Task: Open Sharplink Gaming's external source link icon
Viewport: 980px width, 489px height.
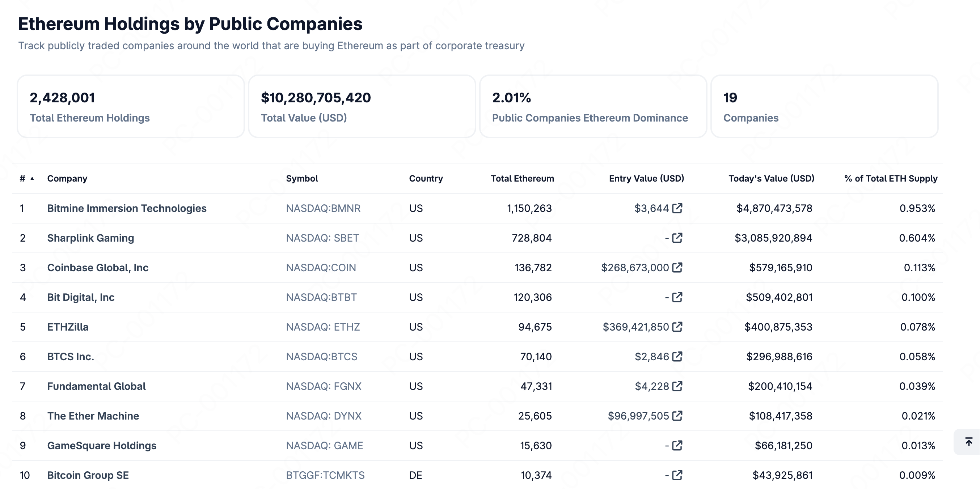Action: [677, 238]
